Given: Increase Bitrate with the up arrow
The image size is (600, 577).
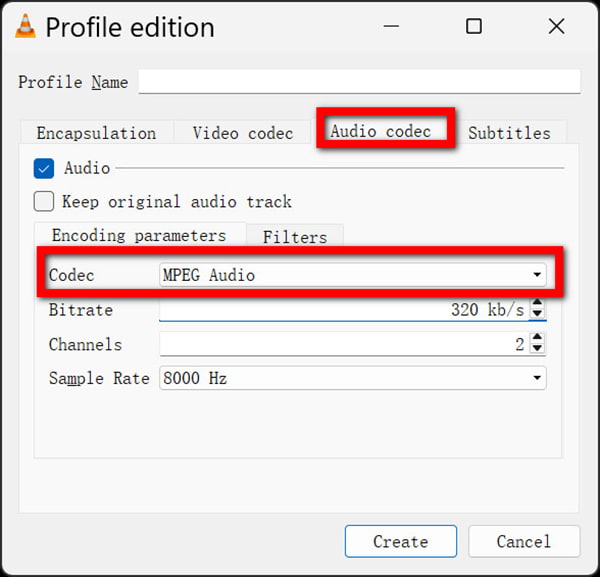Looking at the screenshot, I should tap(538, 303).
